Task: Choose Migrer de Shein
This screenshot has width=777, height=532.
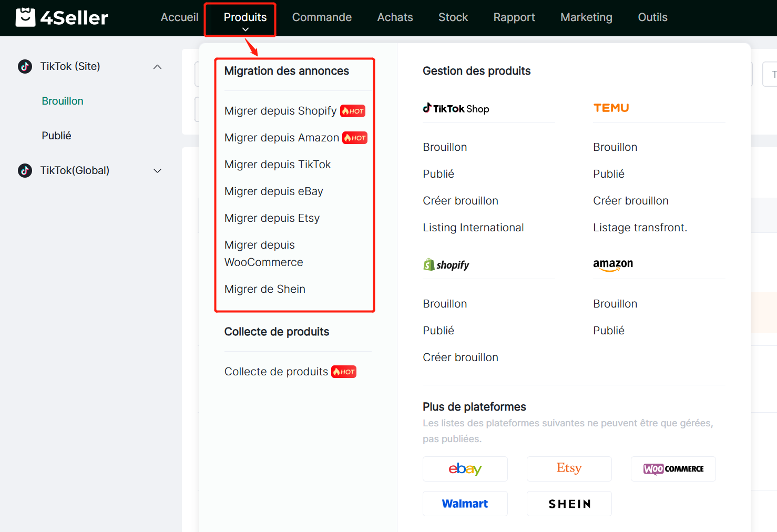Action: [x=265, y=289]
